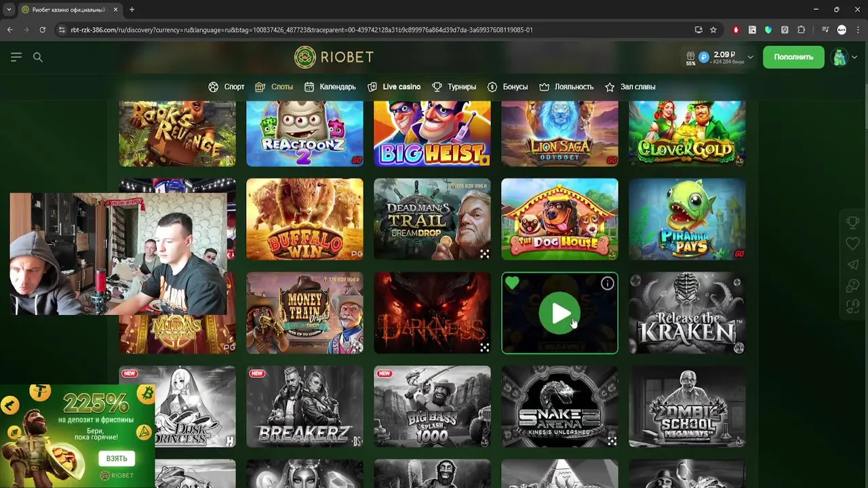The width and height of the screenshot is (868, 488).
Task: Click the search magnifier icon in the header
Action: (x=38, y=57)
